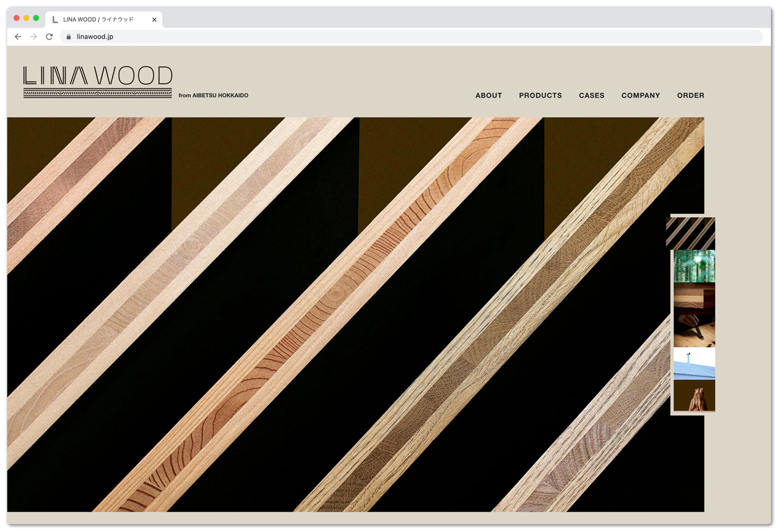
Task: Click the LINA WOOD tab favicon
Action: [x=55, y=20]
